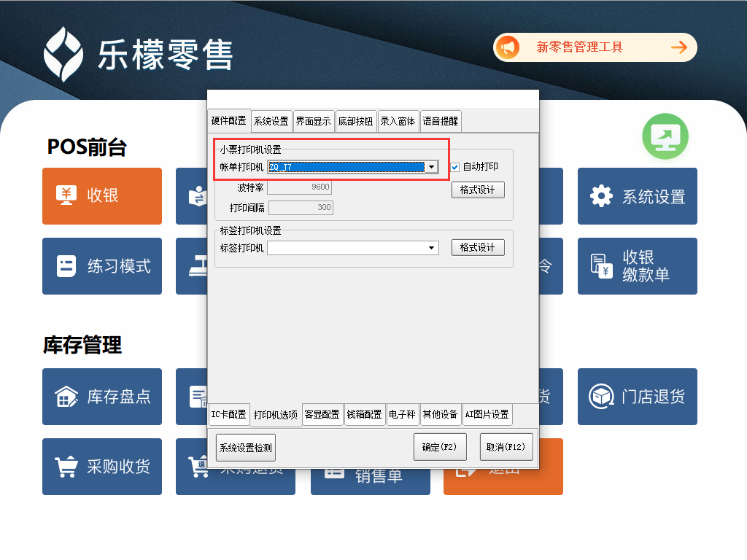Switch to 录入窗体 tab
747x560 pixels.
tap(398, 121)
